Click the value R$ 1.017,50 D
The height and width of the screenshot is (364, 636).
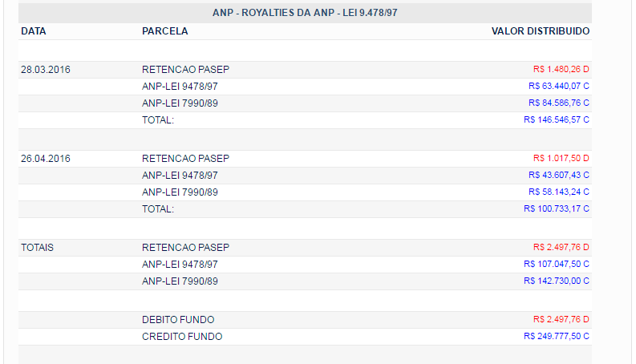point(561,159)
